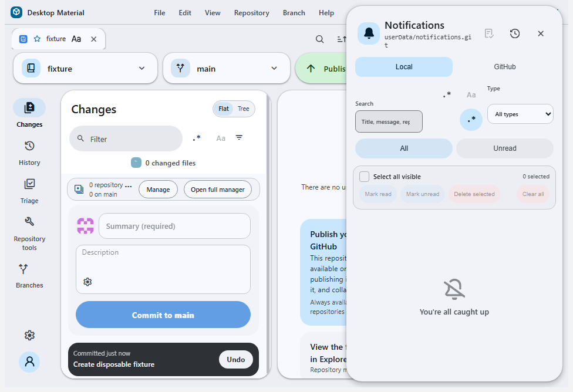
Task: Toggle regex in Changes filter
Action: (x=197, y=138)
